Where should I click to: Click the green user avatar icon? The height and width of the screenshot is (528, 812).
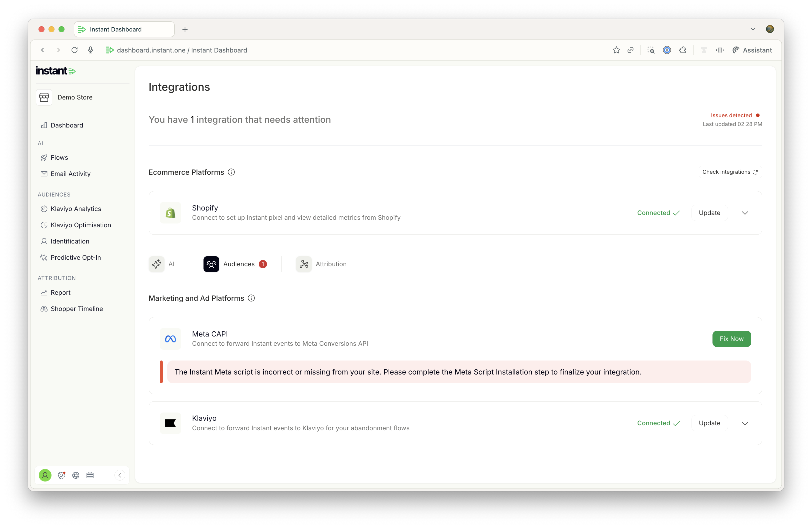tap(45, 475)
